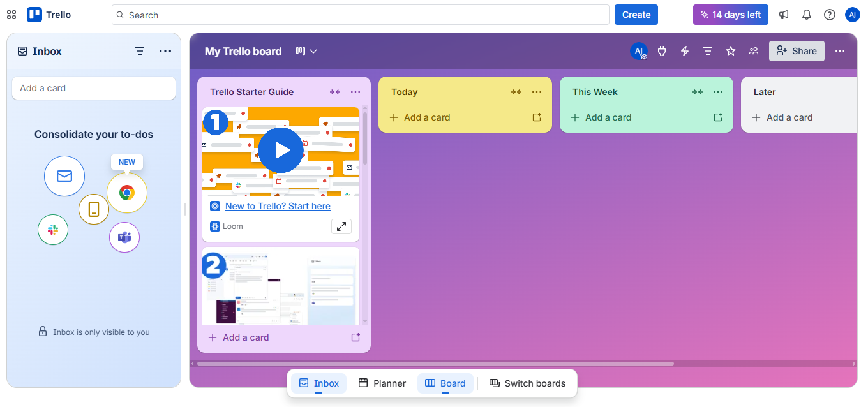
Task: Click the Chrome extension icon
Action: tap(127, 193)
